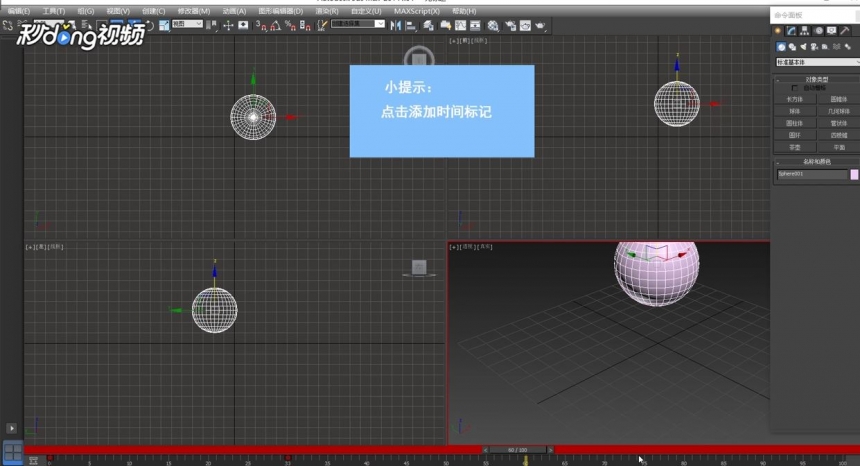Image resolution: width=860 pixels, height=466 pixels.
Task: Open the 创建(C) menu
Action: pos(154,11)
